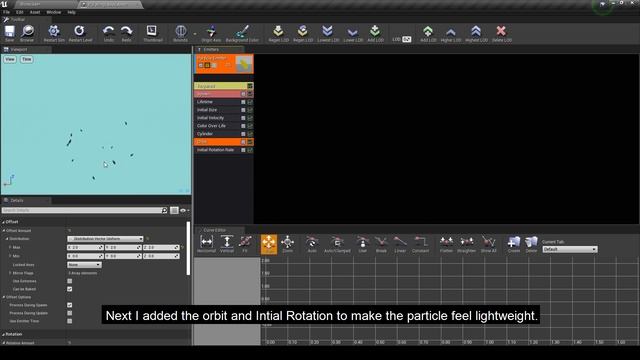The width and height of the screenshot is (640, 360).
Task: Click the Delete LOD red X icon
Action: [501, 32]
